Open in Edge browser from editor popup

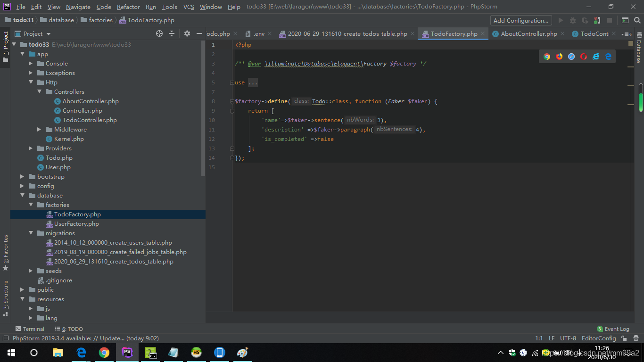(x=608, y=57)
